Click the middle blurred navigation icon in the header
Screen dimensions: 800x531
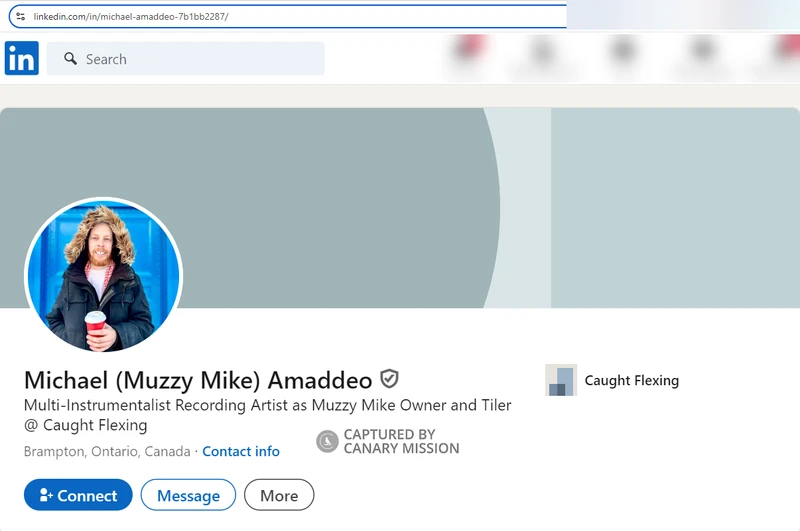point(623,53)
